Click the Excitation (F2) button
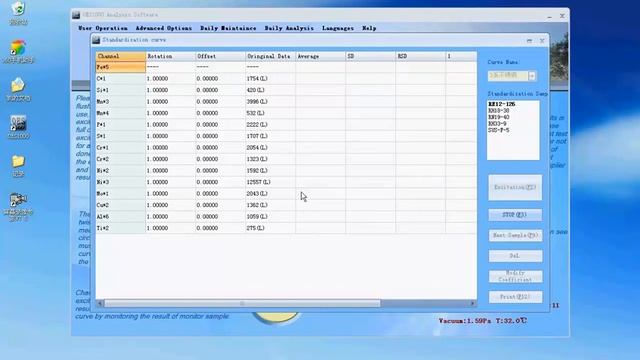This screenshot has height=360, width=640. (x=515, y=187)
